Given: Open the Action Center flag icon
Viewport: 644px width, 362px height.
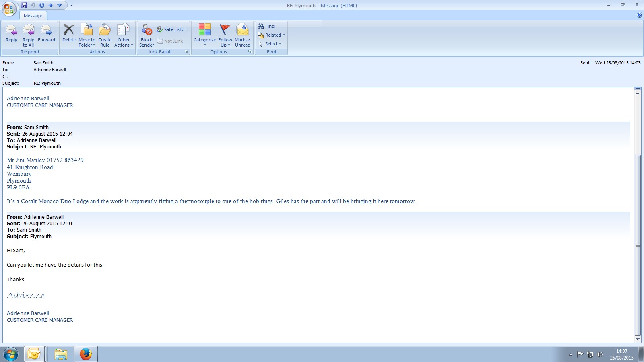Looking at the screenshot, I should pos(580,354).
